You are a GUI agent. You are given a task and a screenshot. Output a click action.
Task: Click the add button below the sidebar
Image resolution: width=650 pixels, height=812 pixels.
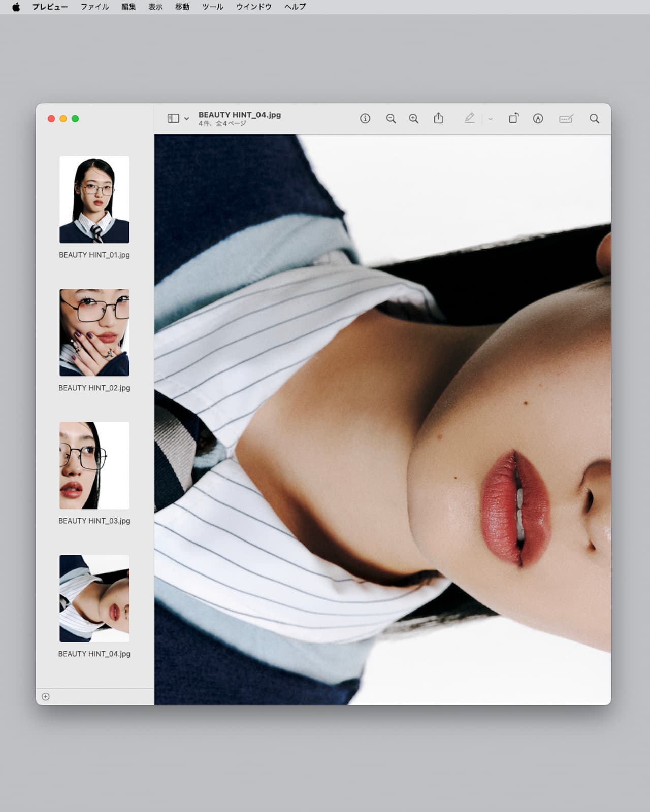pyautogui.click(x=46, y=697)
